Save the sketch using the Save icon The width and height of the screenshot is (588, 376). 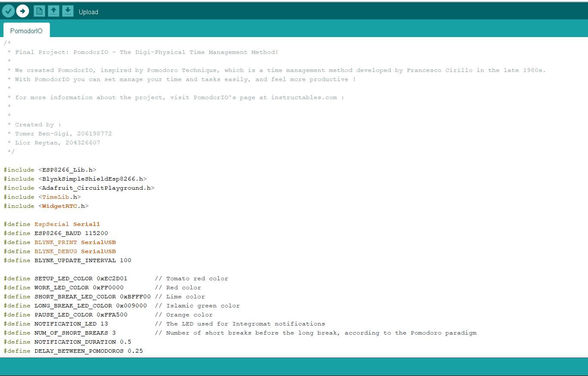click(x=68, y=11)
